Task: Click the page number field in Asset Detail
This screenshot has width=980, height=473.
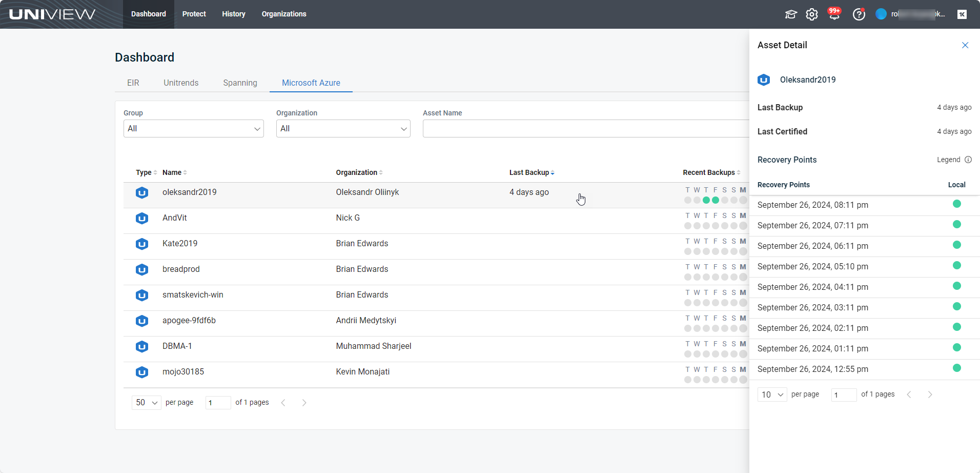Action: 844,395
